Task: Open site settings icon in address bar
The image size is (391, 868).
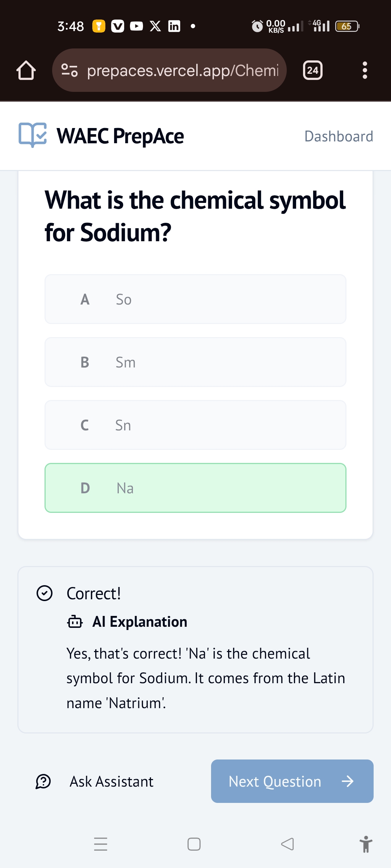Action: tap(70, 70)
